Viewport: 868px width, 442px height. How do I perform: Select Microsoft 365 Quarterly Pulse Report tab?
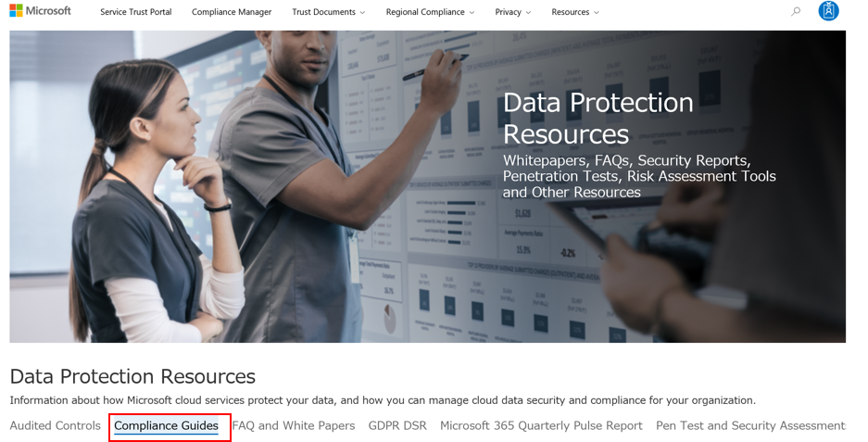[x=541, y=425]
